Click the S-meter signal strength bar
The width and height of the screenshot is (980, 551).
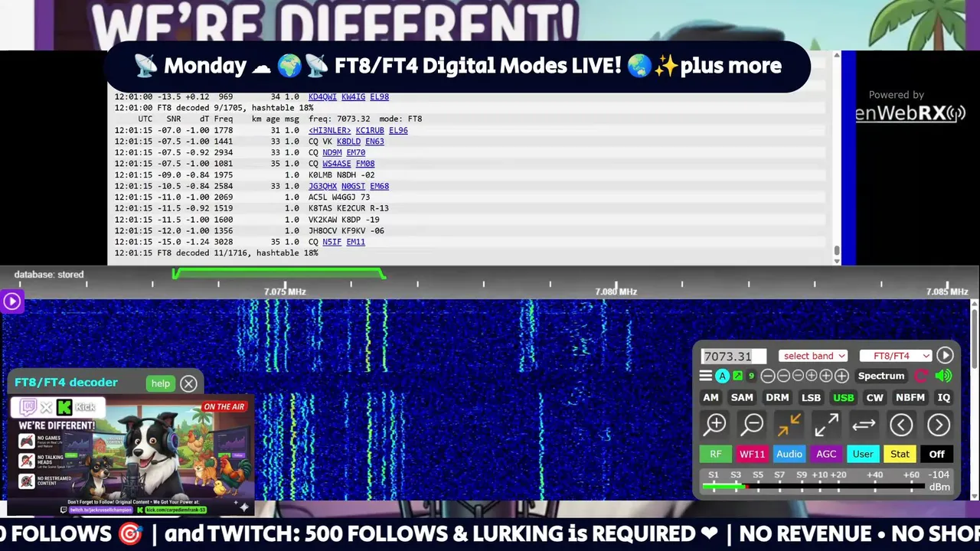(813, 487)
